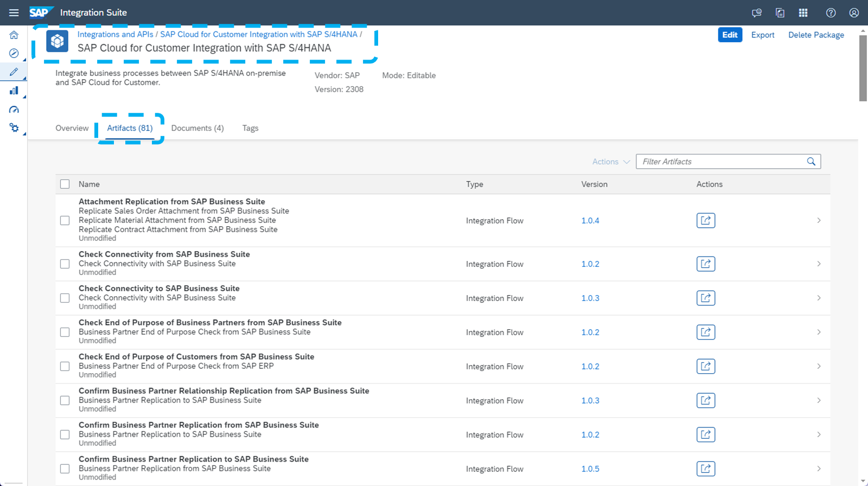The width and height of the screenshot is (868, 486).
Task: Open the Documents (4) tab
Action: point(197,129)
